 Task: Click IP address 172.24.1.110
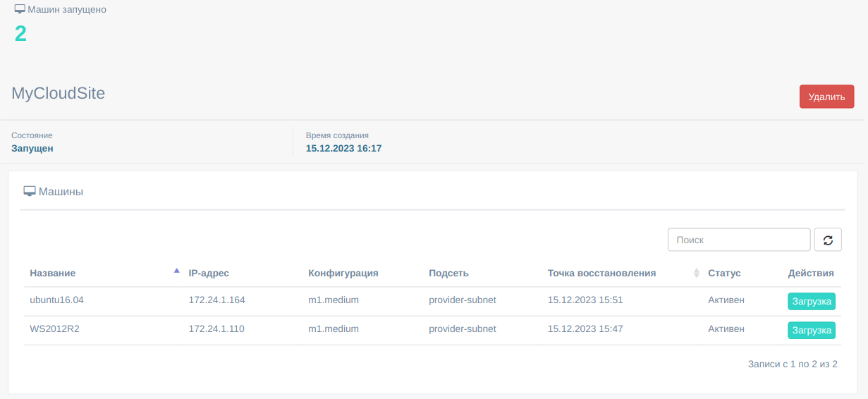coord(216,329)
